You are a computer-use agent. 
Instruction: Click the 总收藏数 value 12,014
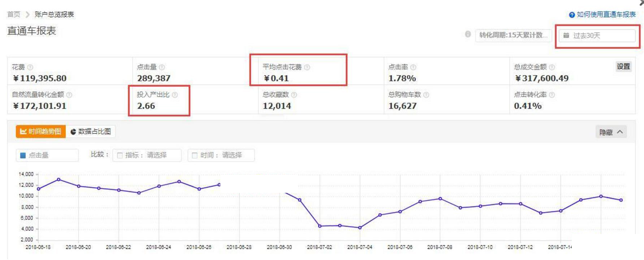pos(277,106)
